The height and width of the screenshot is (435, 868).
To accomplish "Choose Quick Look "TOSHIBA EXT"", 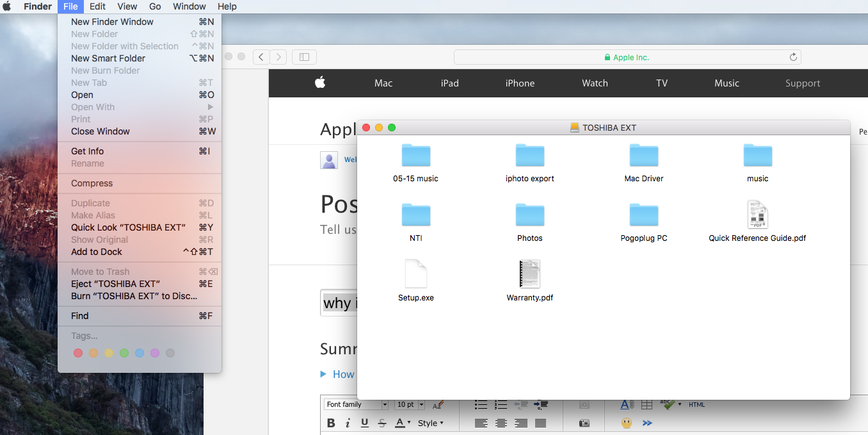I will click(x=140, y=227).
